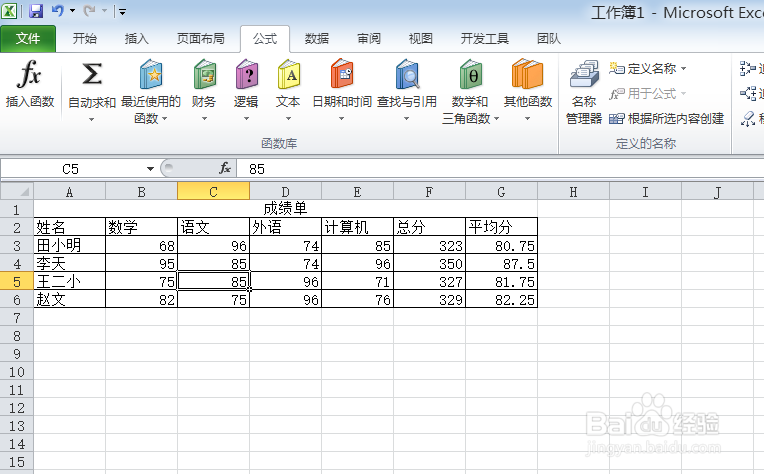This screenshot has width=764, height=474.
Task: Select column G header
Action: point(501,191)
